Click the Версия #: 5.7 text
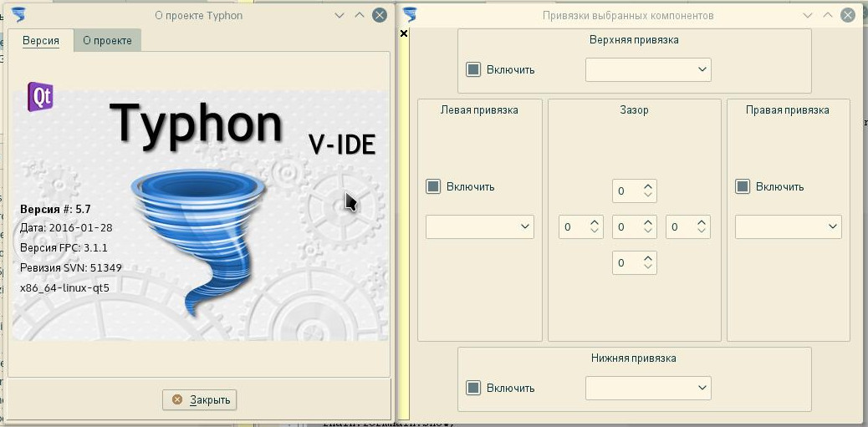This screenshot has width=868, height=427. point(55,209)
